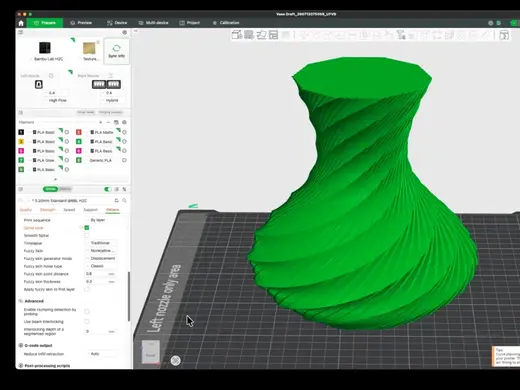Open printer panel settings gear

(x=124, y=32)
